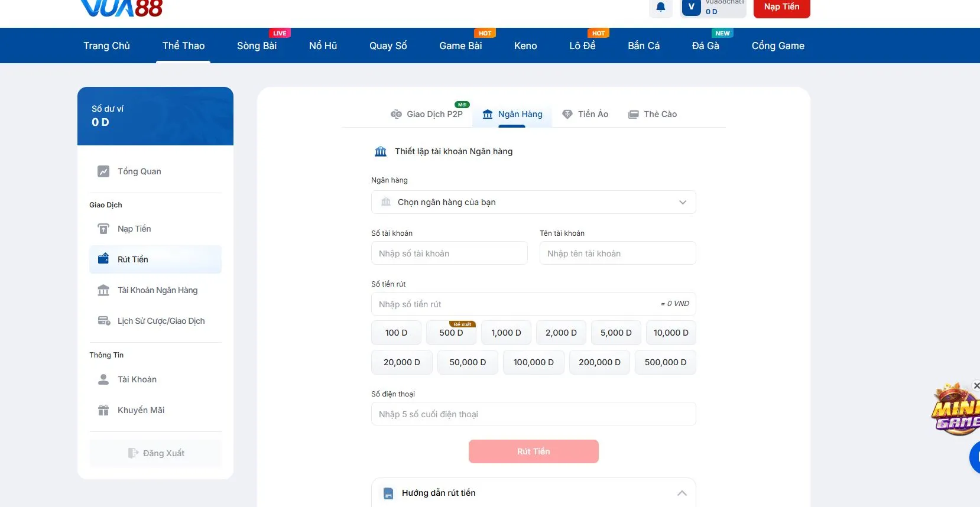The height and width of the screenshot is (507, 980).
Task: Close the Mini Game floating widget
Action: (976, 385)
